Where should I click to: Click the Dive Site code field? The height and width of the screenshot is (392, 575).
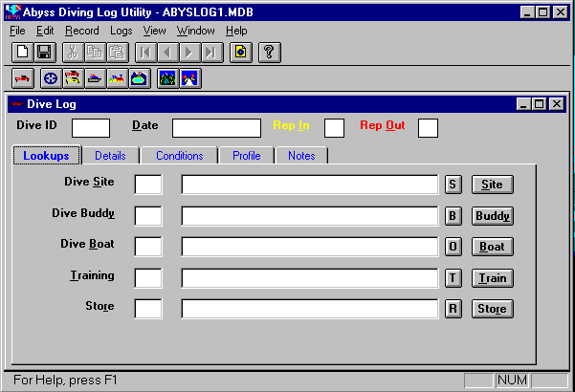[x=148, y=185]
